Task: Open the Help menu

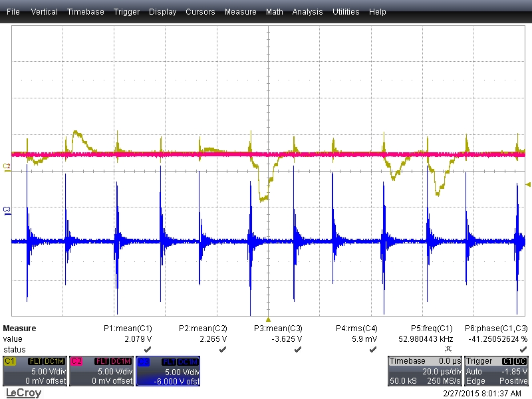Action: (x=378, y=12)
